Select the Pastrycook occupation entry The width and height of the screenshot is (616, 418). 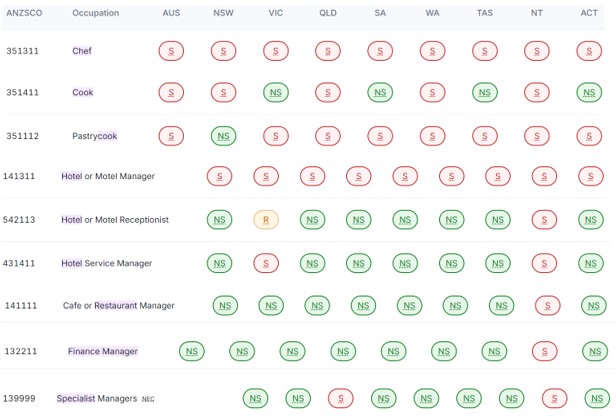point(94,135)
